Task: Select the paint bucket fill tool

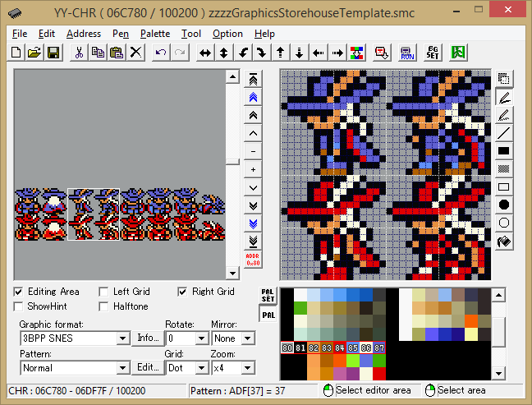Action: click(x=504, y=241)
